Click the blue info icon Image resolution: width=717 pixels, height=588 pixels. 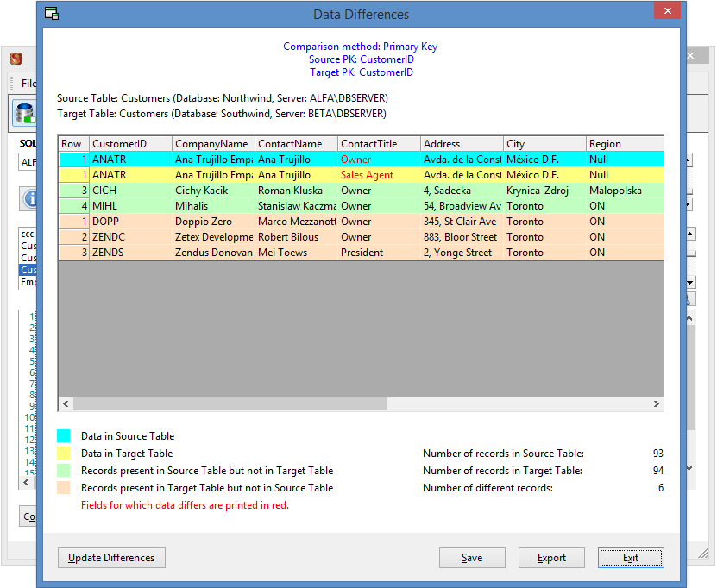pos(28,199)
